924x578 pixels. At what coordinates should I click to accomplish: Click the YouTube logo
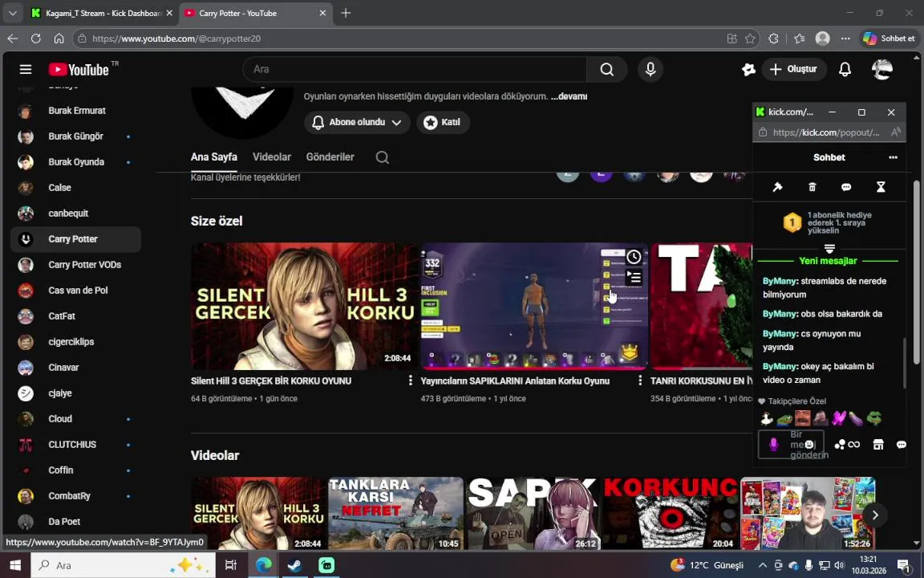coord(79,70)
